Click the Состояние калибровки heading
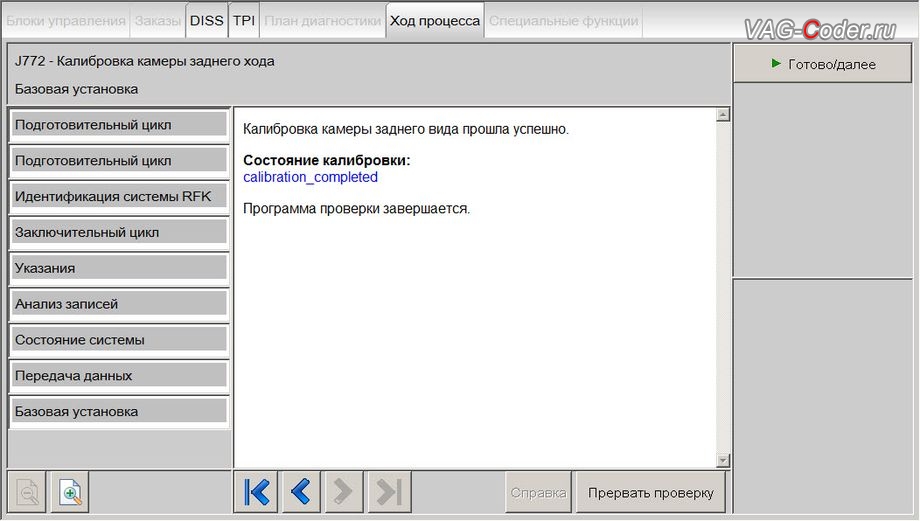920x521 pixels. tap(327, 160)
